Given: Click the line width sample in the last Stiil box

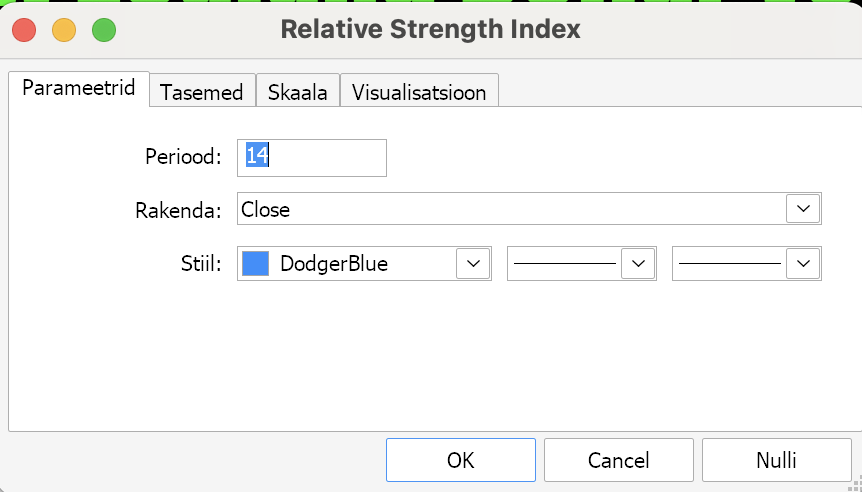Looking at the screenshot, I should tap(730, 264).
